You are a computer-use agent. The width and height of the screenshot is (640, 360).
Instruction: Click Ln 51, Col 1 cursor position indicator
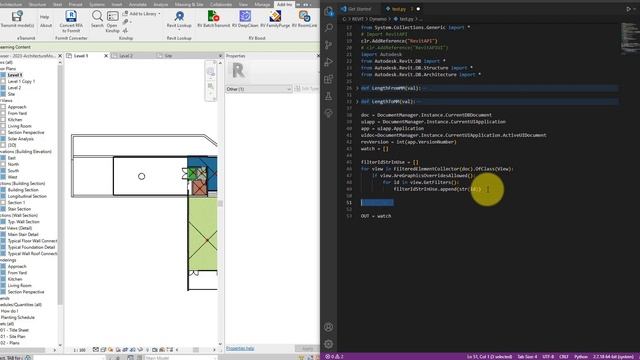pyautogui.click(x=489, y=357)
